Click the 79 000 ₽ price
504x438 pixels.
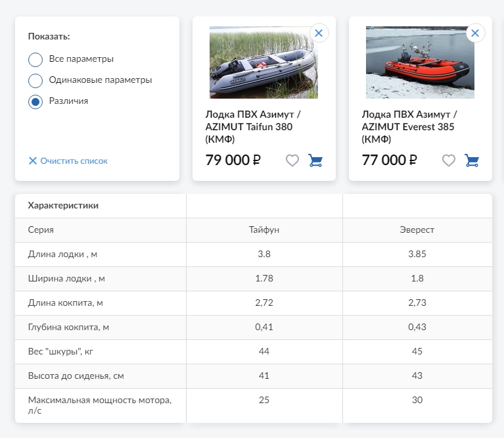tap(233, 160)
